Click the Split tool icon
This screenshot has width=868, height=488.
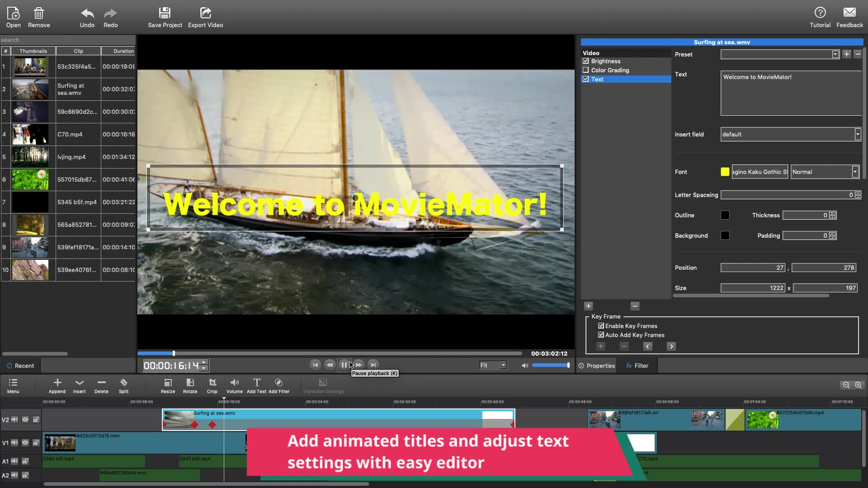pos(123,383)
